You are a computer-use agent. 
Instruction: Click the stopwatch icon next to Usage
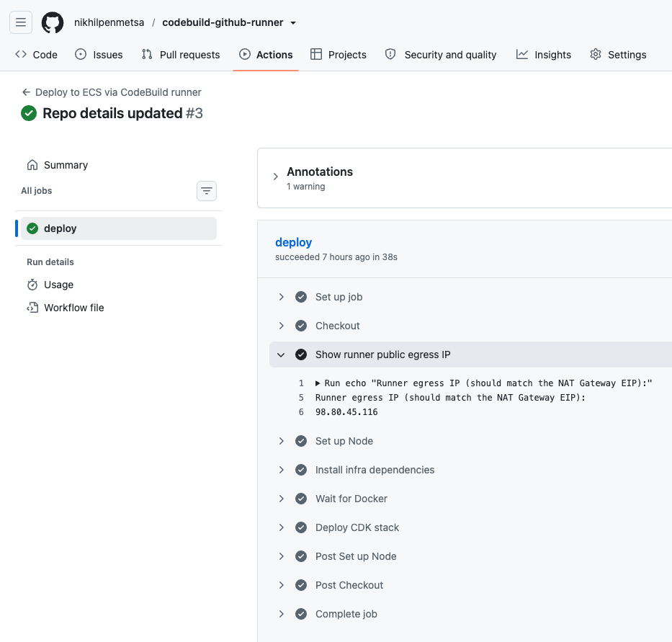[x=32, y=285]
